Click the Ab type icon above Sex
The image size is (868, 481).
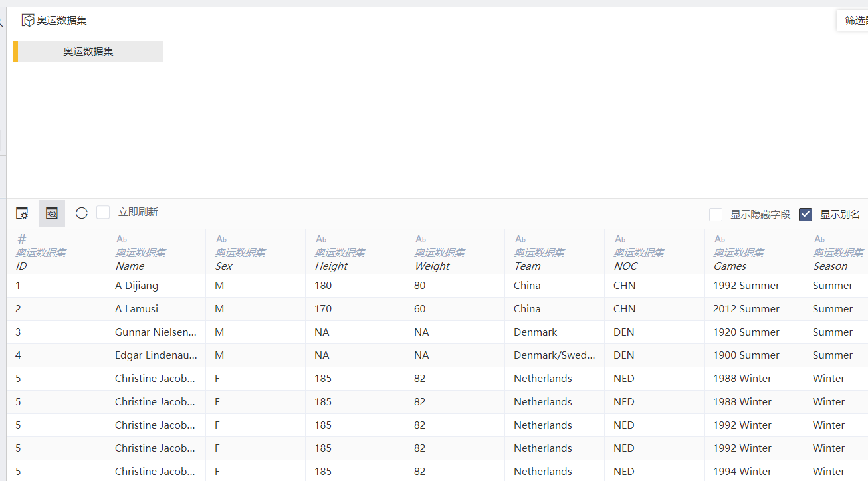tap(221, 239)
